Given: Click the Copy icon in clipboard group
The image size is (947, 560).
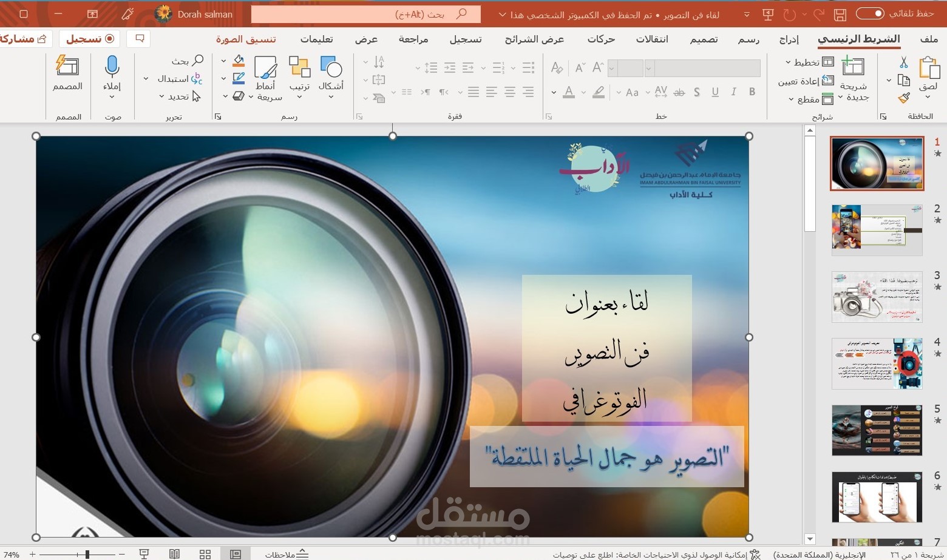Looking at the screenshot, I should [903, 80].
